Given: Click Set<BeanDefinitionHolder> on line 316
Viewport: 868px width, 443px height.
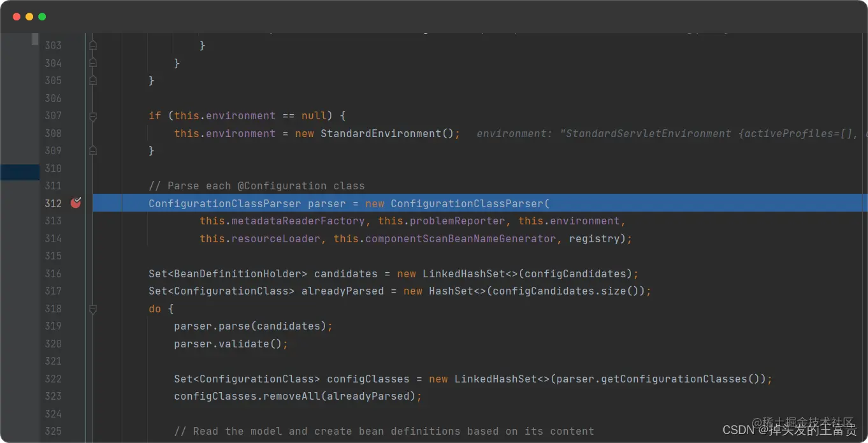Looking at the screenshot, I should tap(228, 273).
